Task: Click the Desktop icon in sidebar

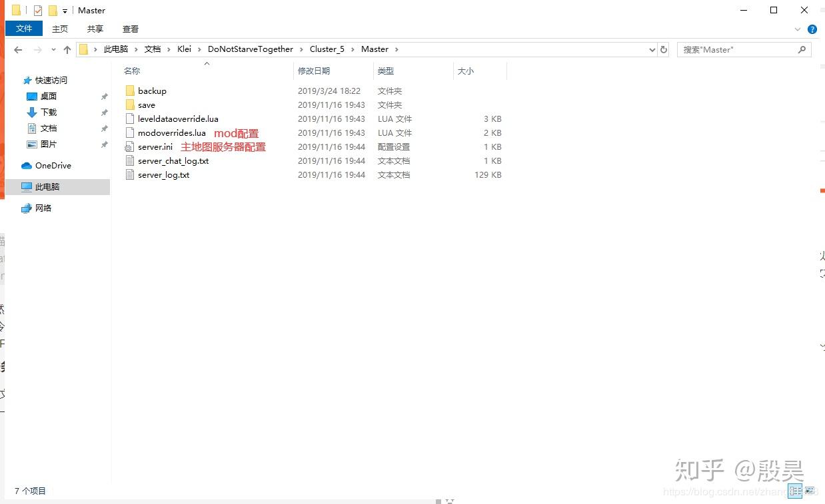Action: (x=32, y=96)
